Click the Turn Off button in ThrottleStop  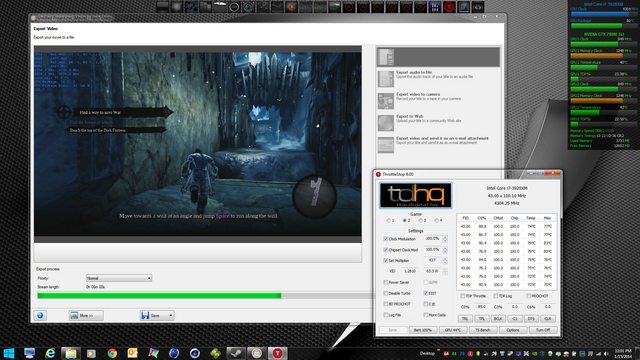click(x=543, y=330)
